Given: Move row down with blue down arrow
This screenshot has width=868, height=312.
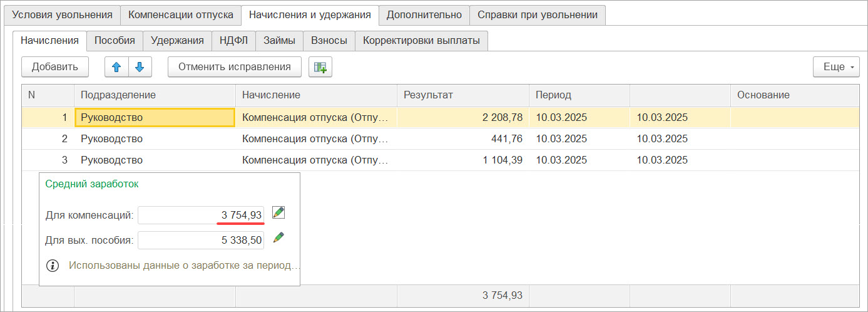Looking at the screenshot, I should [140, 67].
